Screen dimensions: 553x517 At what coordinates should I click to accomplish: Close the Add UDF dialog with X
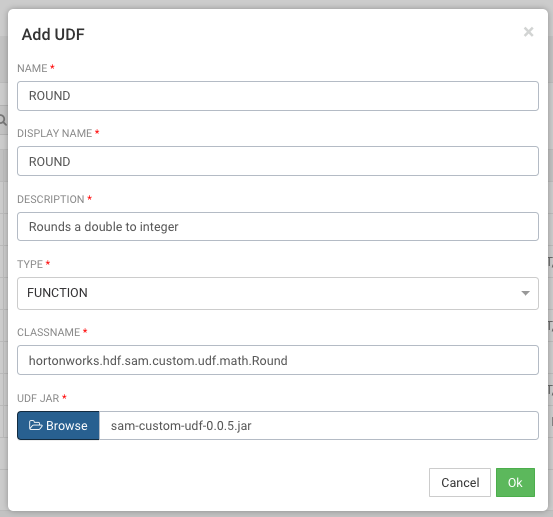pos(528,32)
